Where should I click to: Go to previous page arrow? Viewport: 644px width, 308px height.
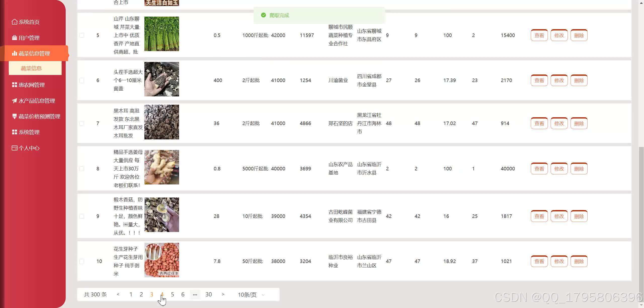pyautogui.click(x=118, y=294)
